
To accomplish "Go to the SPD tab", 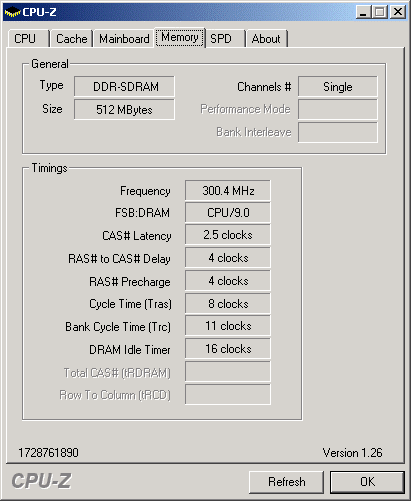I will pyautogui.click(x=226, y=39).
